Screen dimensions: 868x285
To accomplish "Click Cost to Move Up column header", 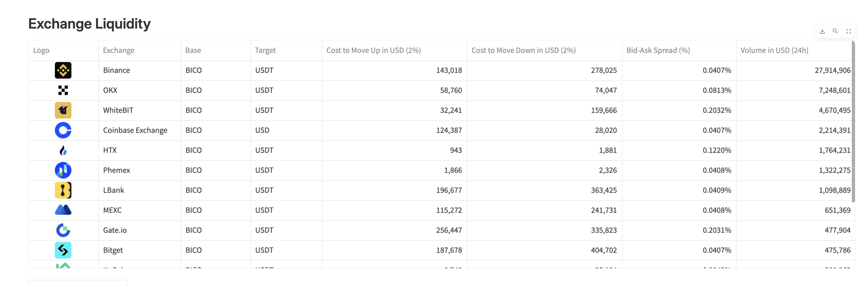I will point(373,50).
